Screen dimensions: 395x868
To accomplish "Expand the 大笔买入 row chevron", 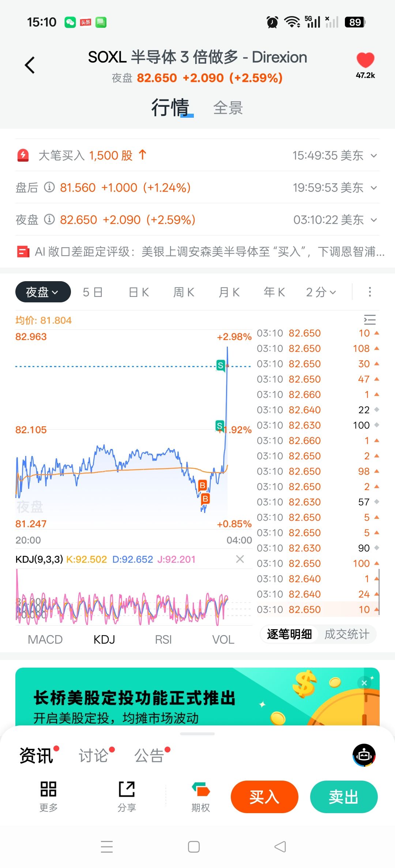I will click(x=374, y=155).
